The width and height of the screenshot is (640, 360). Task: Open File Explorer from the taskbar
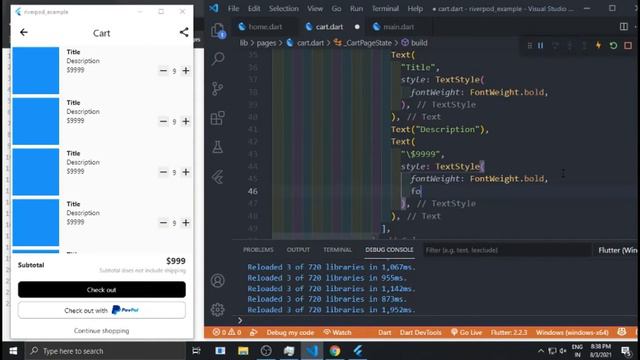tap(243, 351)
